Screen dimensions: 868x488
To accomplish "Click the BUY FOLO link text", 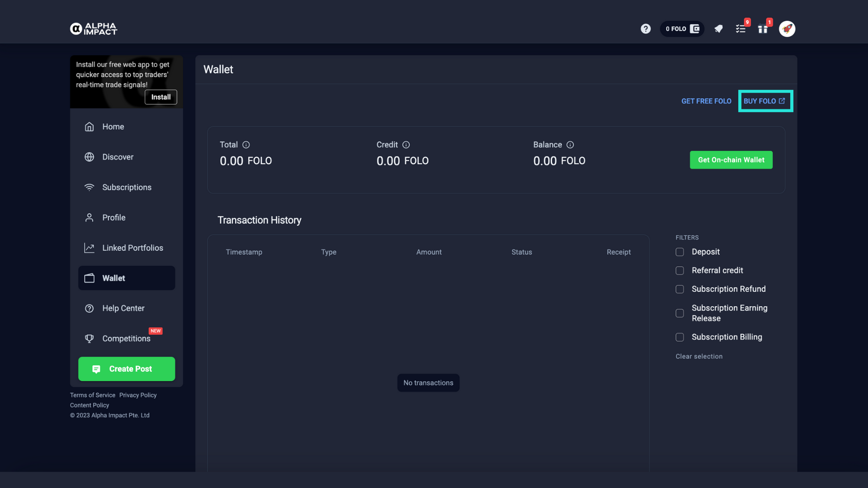I will (759, 101).
